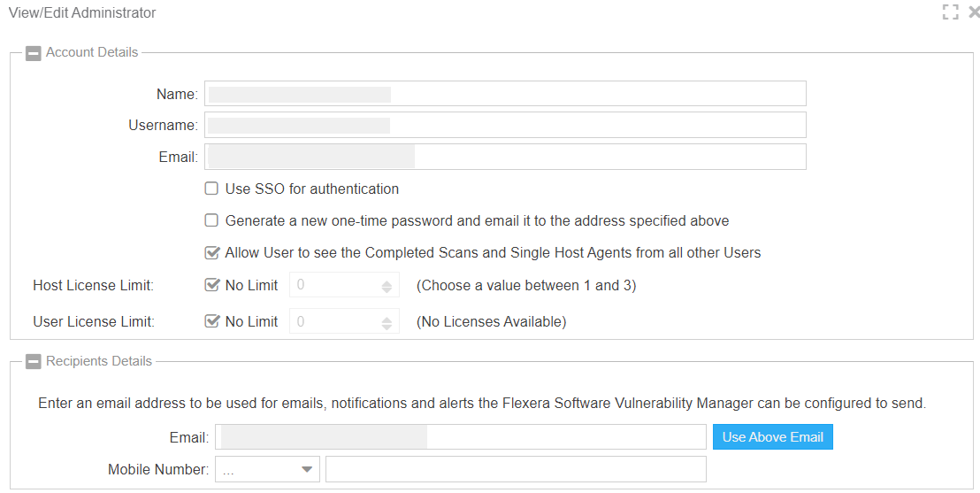Image resolution: width=980 pixels, height=493 pixels.
Task: Uncheck Allow User to see Completed Scans
Action: (x=211, y=252)
